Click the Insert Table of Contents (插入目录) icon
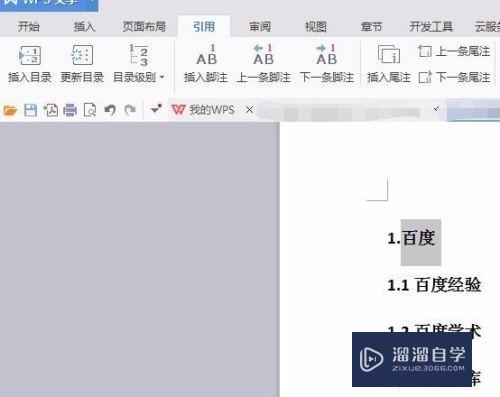The height and width of the screenshot is (397, 500). pos(30,55)
